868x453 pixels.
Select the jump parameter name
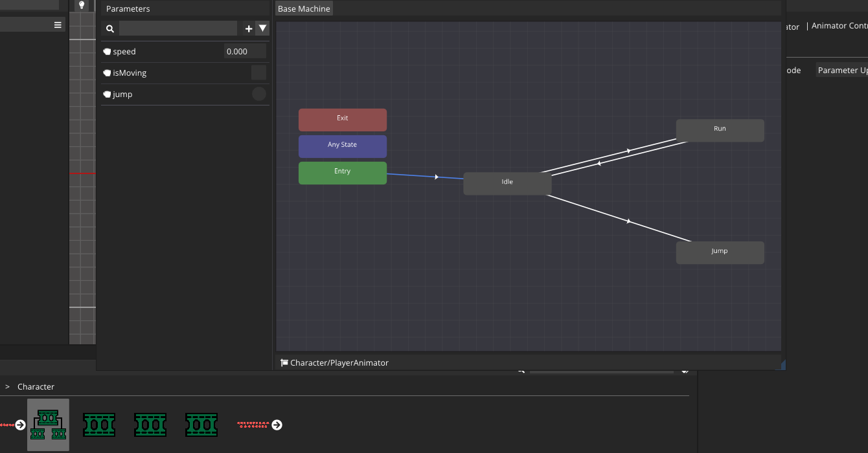[x=122, y=94]
